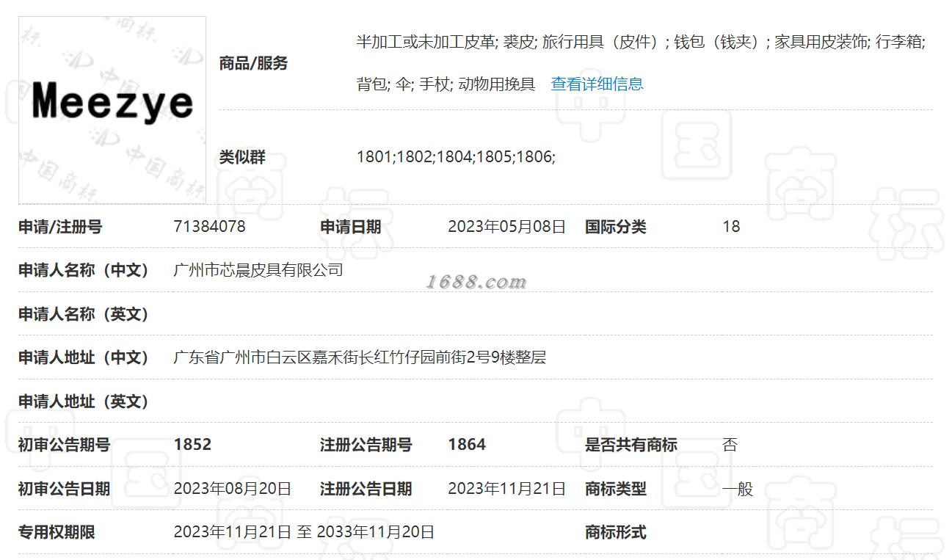952x560 pixels.
Task: Select the 国际分类 label
Action: (x=615, y=227)
